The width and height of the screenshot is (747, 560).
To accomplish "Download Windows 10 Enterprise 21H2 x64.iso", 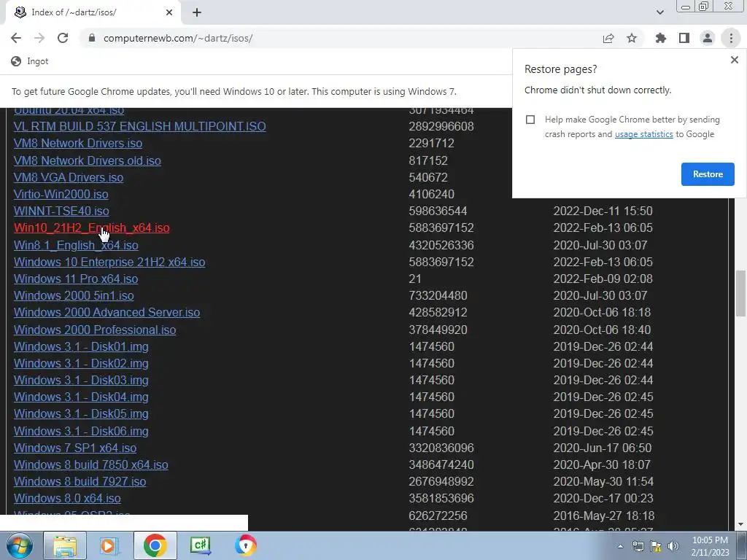I will click(x=109, y=262).
